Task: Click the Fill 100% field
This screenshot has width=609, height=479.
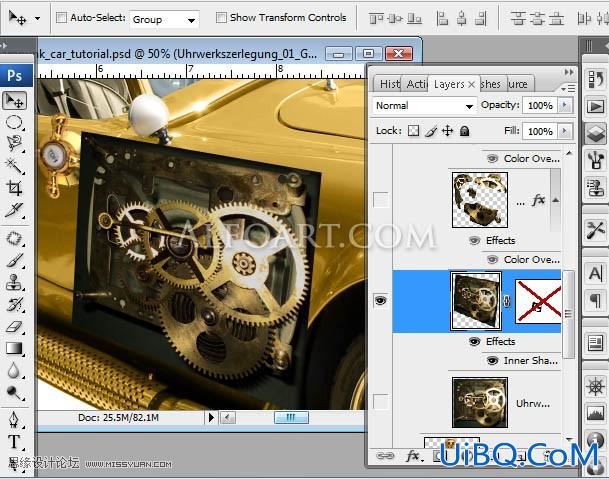Action: [540, 131]
